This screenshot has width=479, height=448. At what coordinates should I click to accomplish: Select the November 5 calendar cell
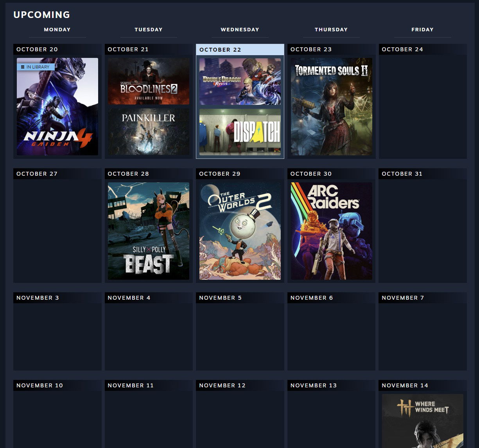[x=240, y=336]
